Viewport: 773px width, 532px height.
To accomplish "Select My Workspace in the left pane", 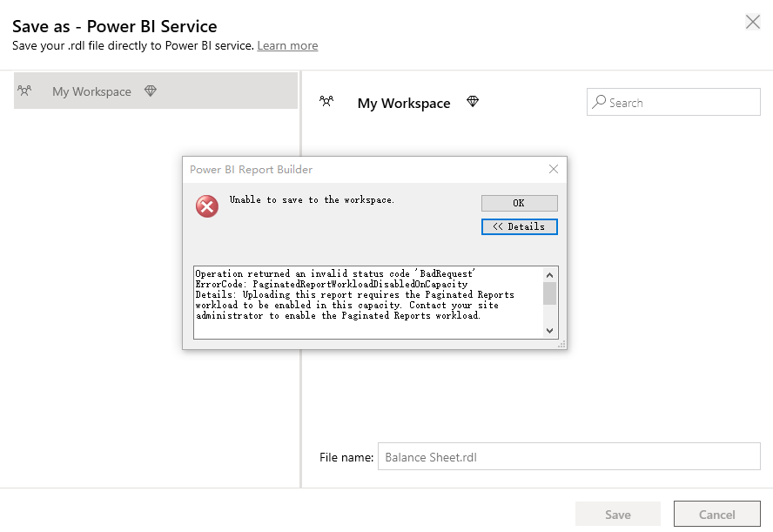I will (x=156, y=91).
